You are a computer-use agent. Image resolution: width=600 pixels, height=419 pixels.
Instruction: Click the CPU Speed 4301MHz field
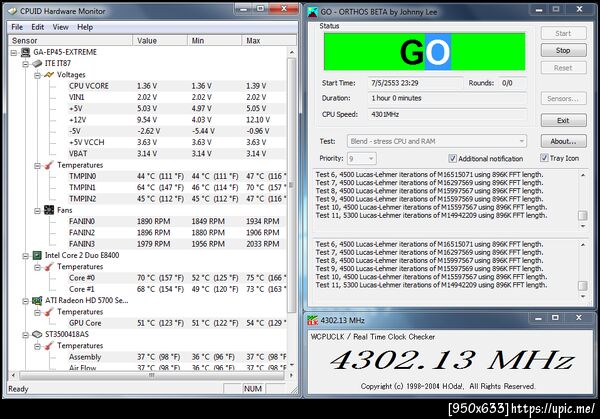(x=447, y=114)
